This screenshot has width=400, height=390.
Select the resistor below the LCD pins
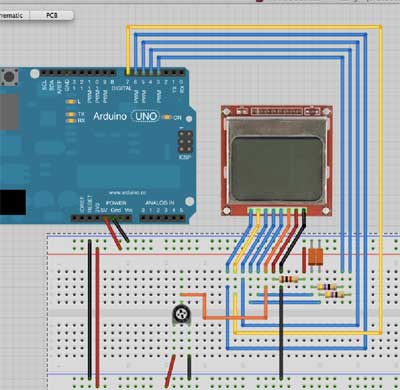(x=289, y=279)
